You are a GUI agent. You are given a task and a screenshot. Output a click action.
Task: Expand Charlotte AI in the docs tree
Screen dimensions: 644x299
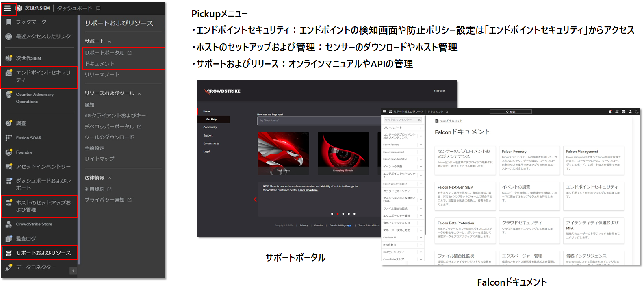click(421, 238)
